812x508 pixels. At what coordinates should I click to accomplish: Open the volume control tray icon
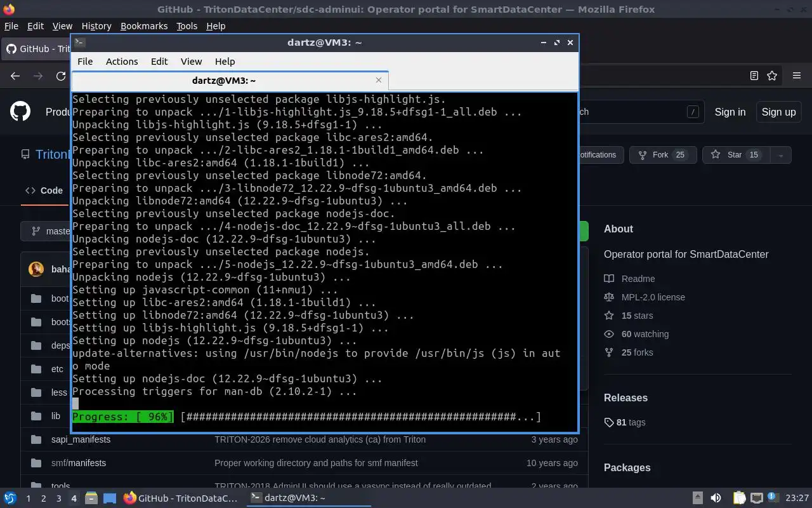click(x=716, y=498)
